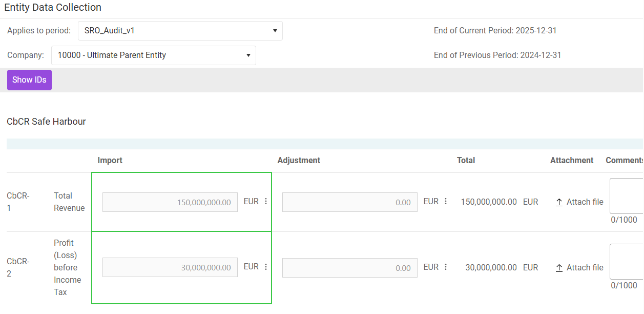Click the Adjustment column header

click(299, 161)
